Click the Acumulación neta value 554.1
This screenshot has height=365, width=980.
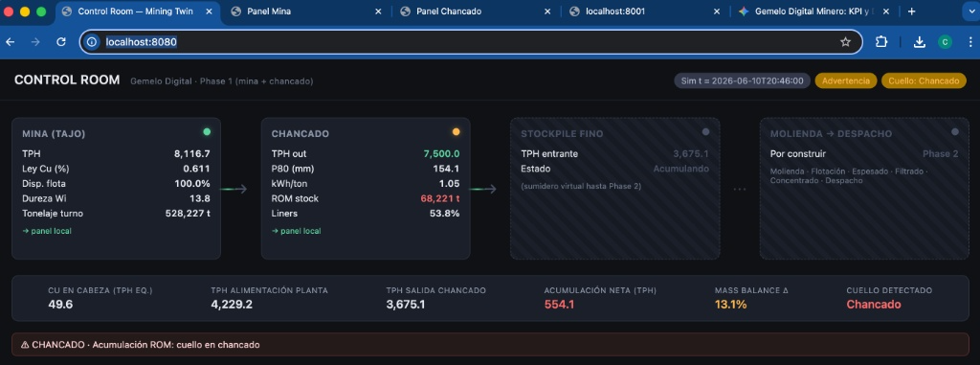559,305
